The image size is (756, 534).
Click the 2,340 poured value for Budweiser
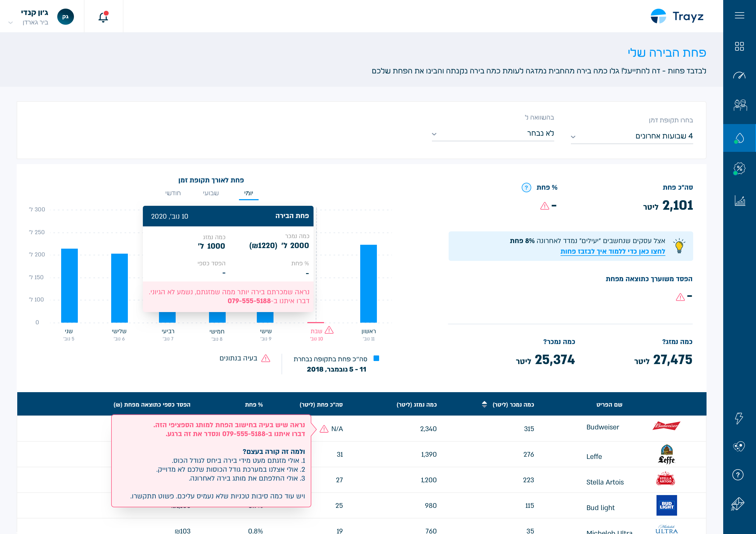[428, 429]
